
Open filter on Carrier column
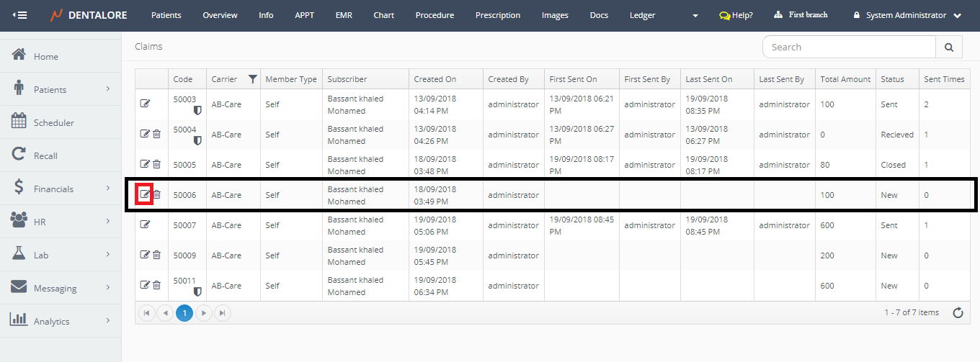point(252,79)
